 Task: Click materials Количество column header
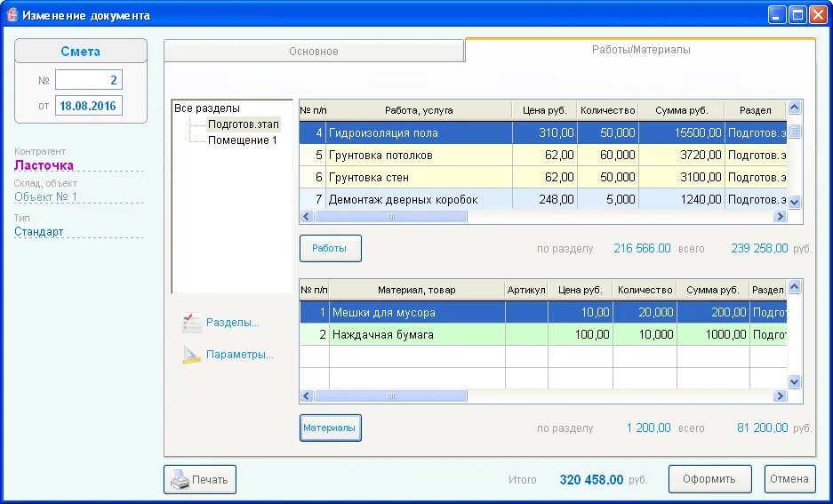coord(645,290)
